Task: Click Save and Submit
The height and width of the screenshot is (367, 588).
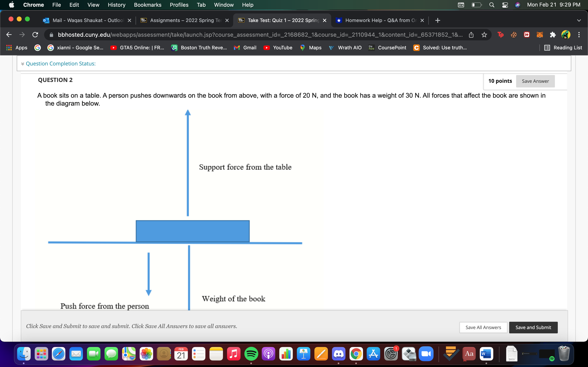Action: tap(533, 327)
